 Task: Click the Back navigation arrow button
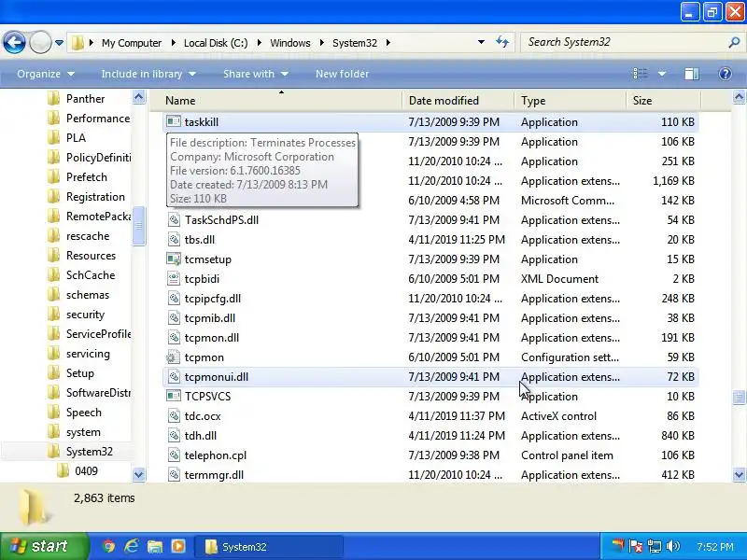pyautogui.click(x=14, y=43)
